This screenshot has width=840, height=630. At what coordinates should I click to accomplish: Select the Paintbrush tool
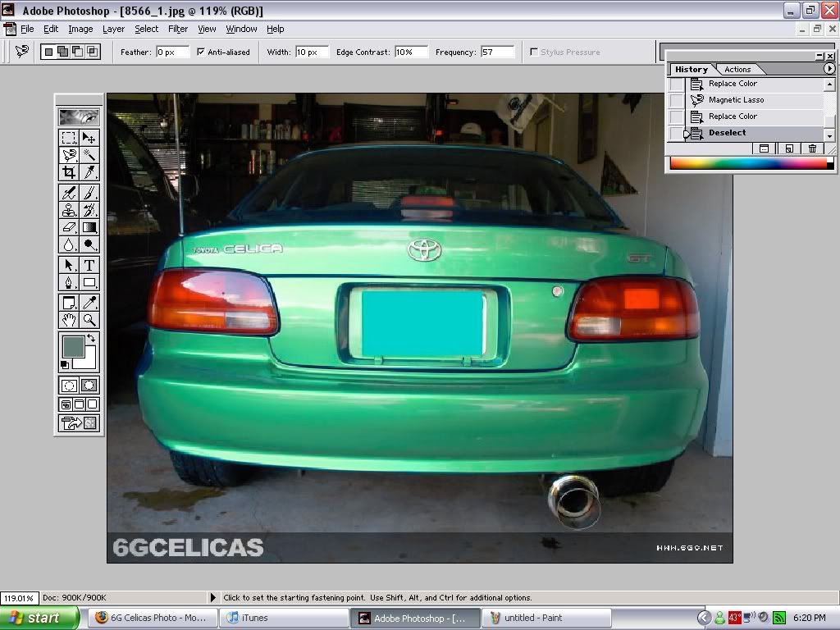[x=89, y=193]
